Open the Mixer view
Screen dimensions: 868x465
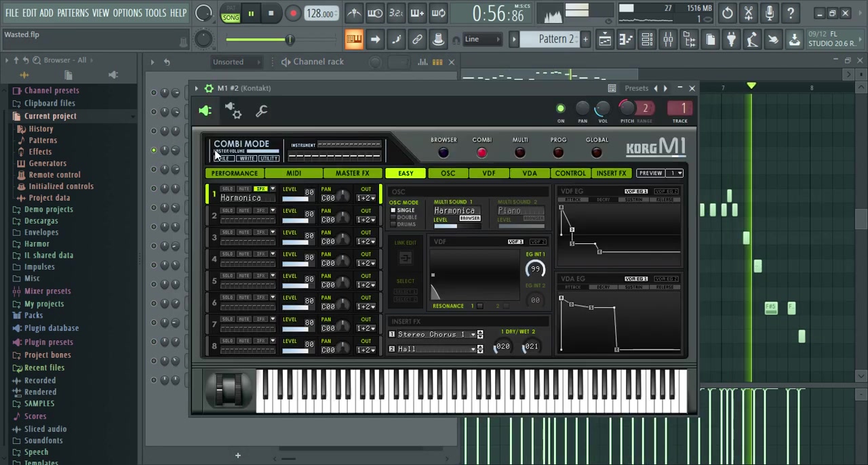click(668, 39)
